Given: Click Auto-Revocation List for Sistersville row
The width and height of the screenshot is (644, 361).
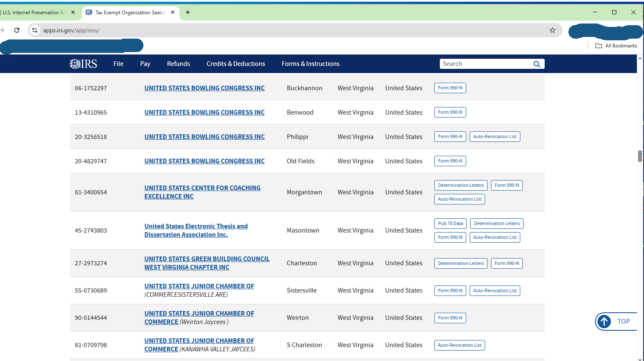Looking at the screenshot, I should click(x=495, y=291).
